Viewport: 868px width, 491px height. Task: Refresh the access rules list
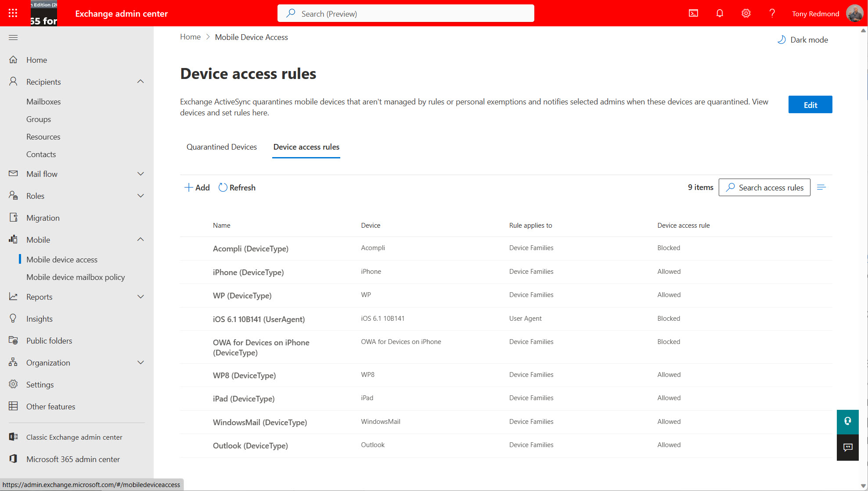coord(237,187)
